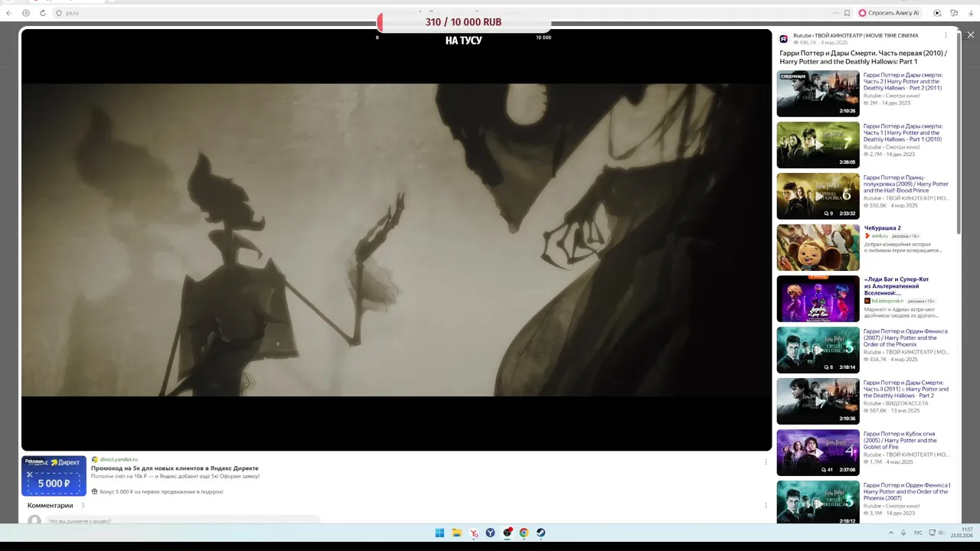This screenshot has height=551, width=980.
Task: Open Rutube › ТВОЙ КИНОТЕАТР channel link
Action: tap(855, 36)
